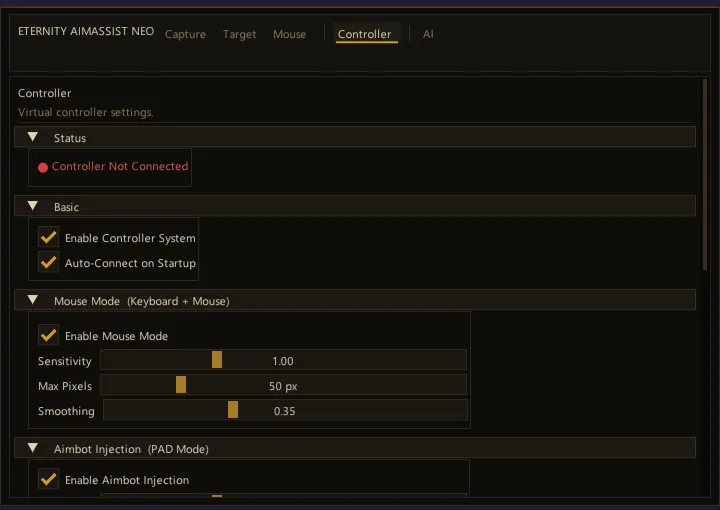Click the Sensitivity label

pyautogui.click(x=65, y=361)
